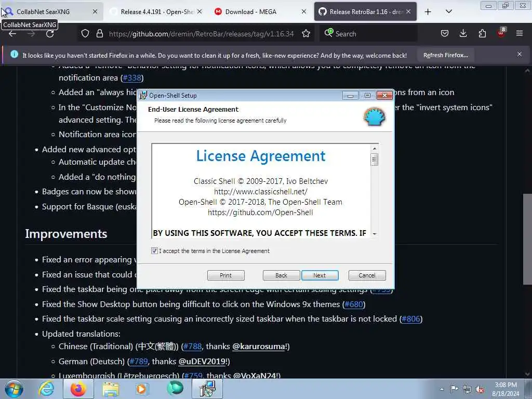
Task: Click uBlock Origin extension icon
Action: (x=501, y=33)
